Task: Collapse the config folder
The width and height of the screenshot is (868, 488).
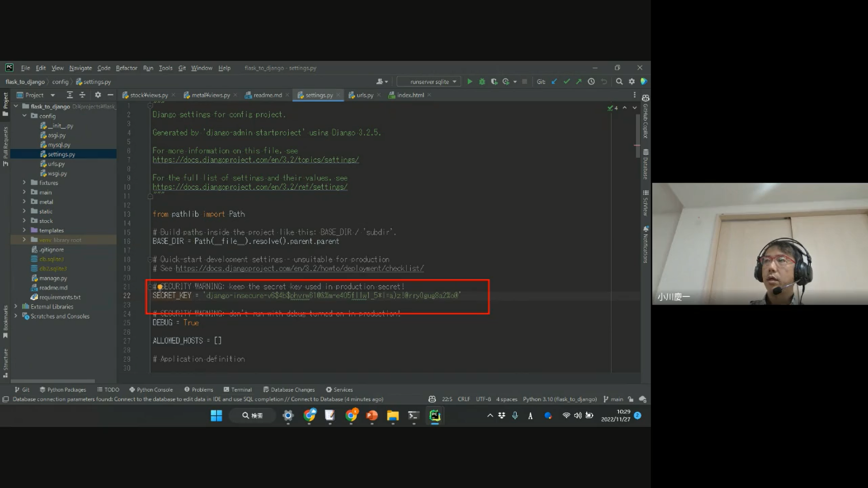Action: click(x=24, y=116)
